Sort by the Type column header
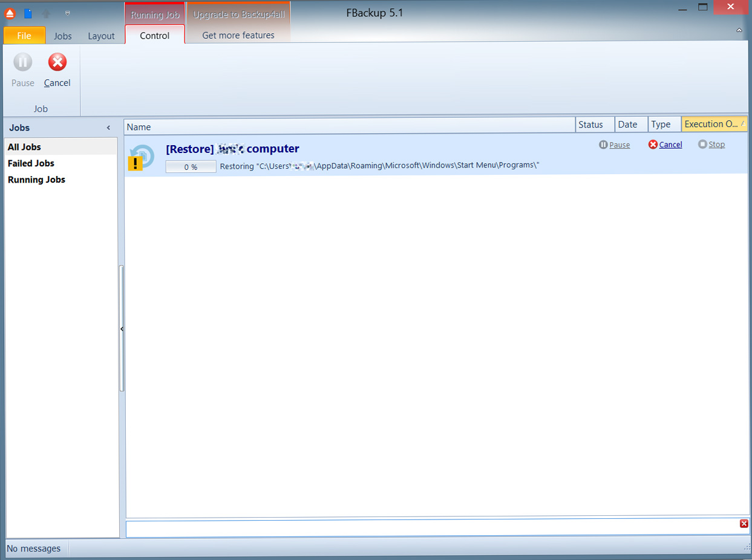The height and width of the screenshot is (560, 752). [x=664, y=125]
